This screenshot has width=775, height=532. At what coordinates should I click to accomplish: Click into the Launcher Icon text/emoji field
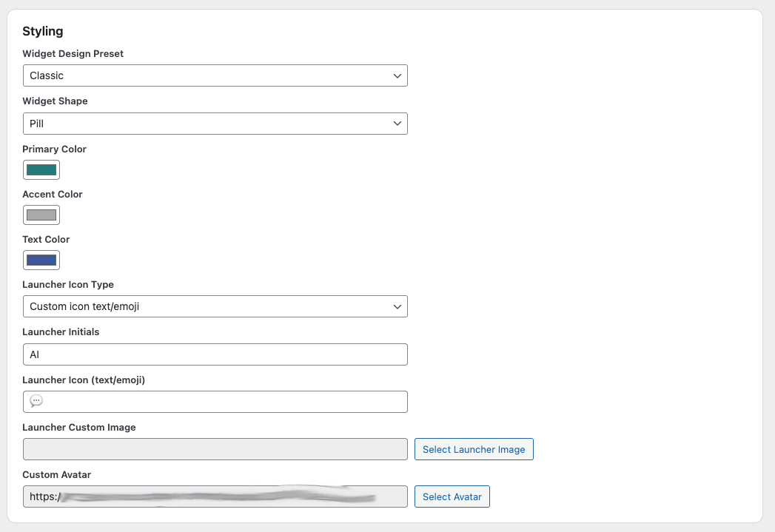[x=215, y=402]
